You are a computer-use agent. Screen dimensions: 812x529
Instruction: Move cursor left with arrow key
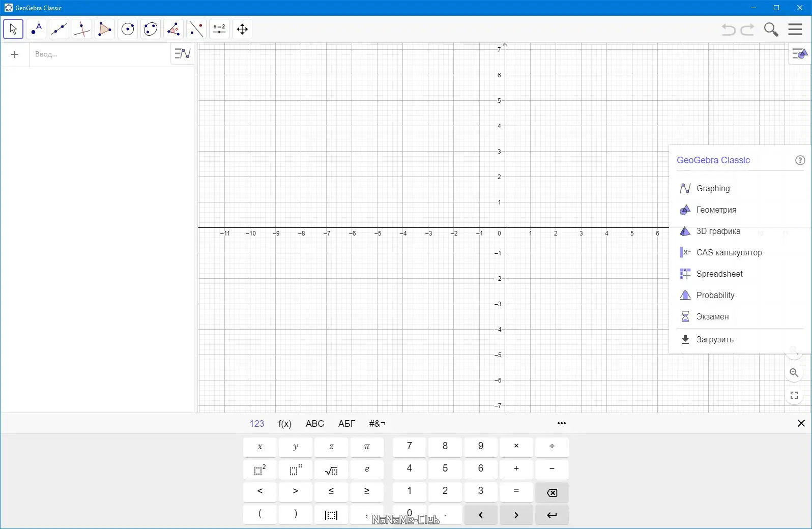pos(481,515)
